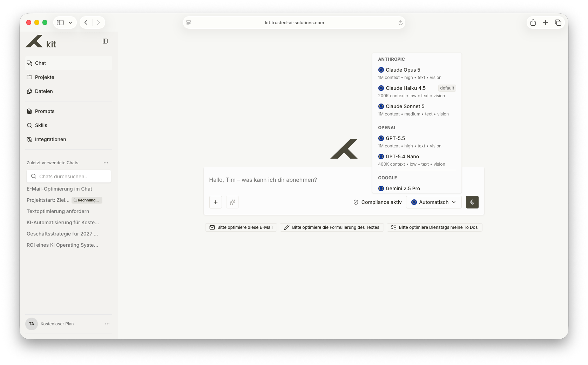
Task: Expand Safari sidebar options chevron
Action: pyautogui.click(x=70, y=22)
